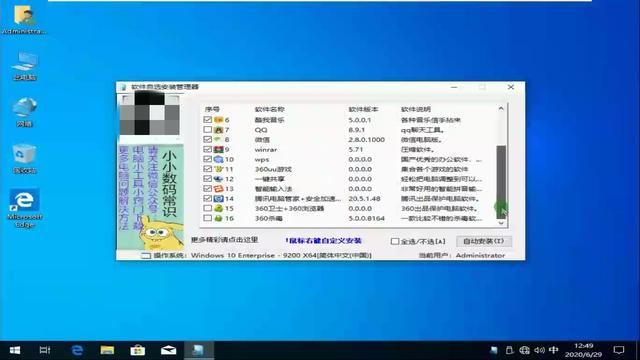Open the notification center icon
This screenshot has height=360, width=640.
619,350
